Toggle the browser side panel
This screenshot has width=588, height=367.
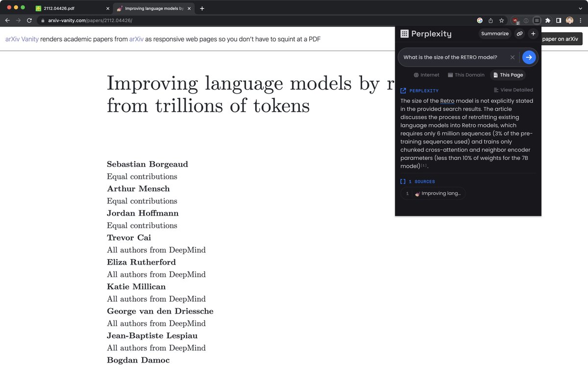tap(558, 21)
